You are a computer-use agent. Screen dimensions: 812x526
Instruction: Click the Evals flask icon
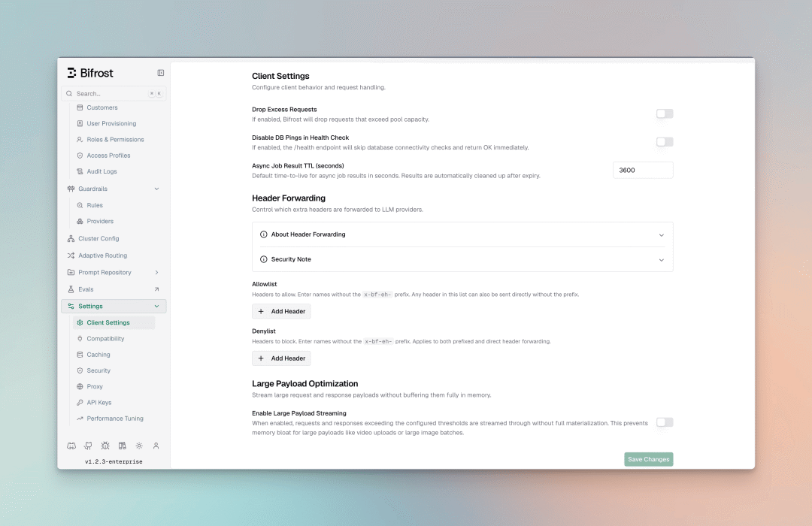coord(71,289)
